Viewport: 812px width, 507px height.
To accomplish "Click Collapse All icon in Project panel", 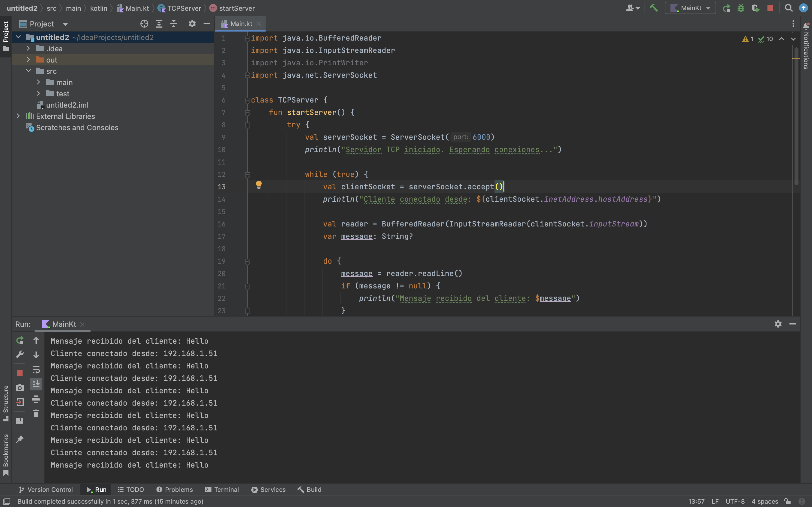I will (173, 24).
